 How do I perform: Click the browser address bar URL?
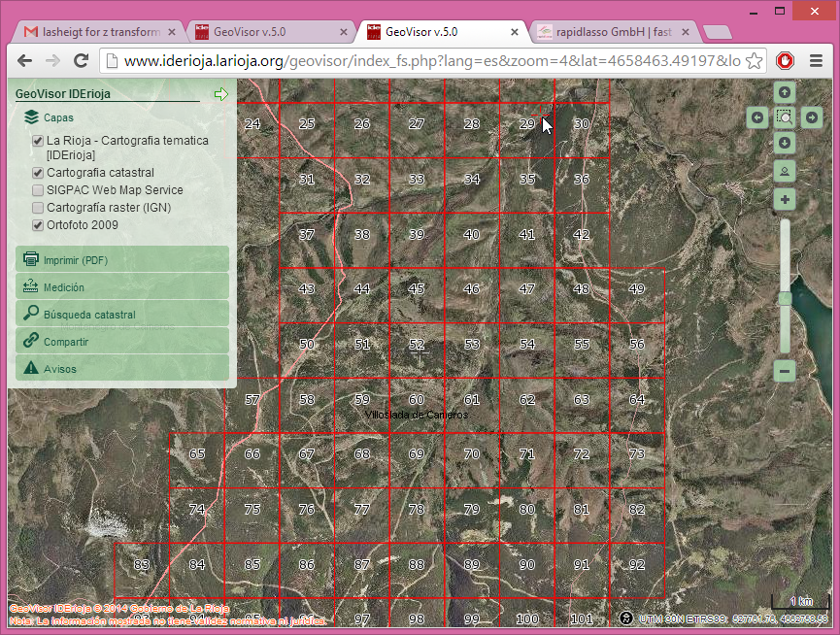point(427,61)
